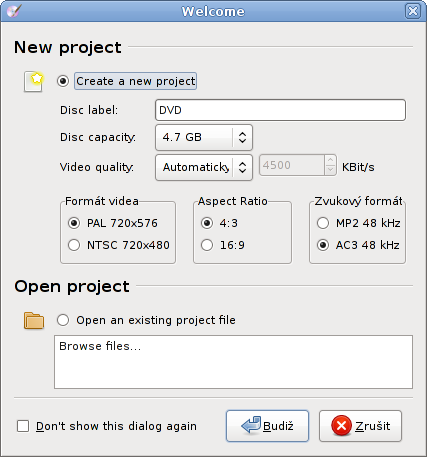
Task: Click Browse files... in the list
Action: (100, 346)
